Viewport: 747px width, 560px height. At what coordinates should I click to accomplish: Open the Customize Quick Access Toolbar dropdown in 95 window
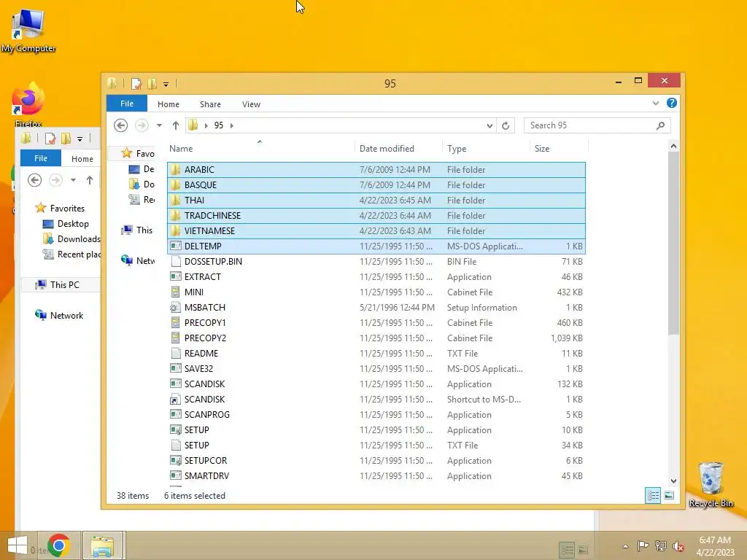pos(166,85)
